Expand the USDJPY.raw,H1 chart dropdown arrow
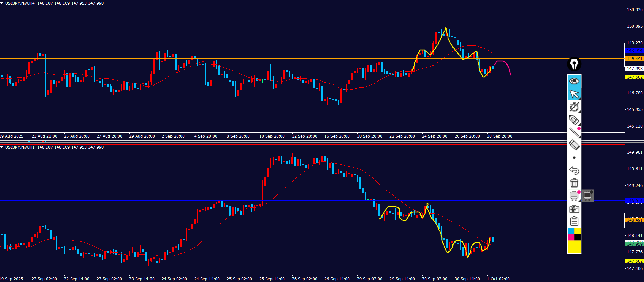 point(2,147)
